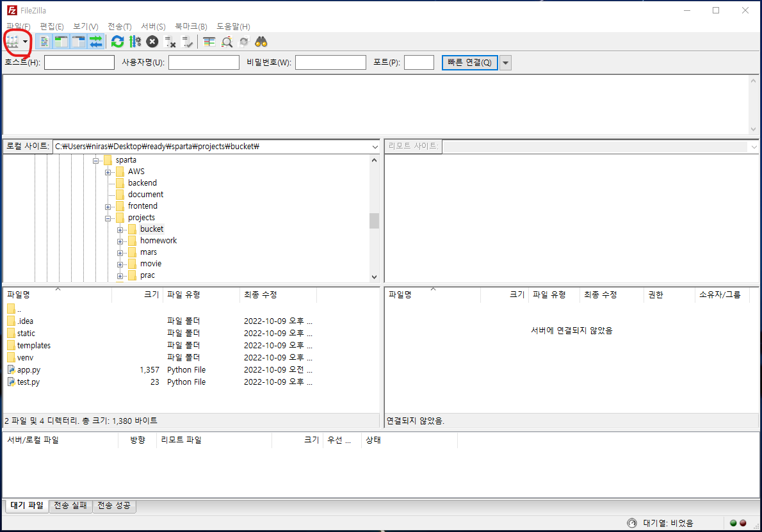This screenshot has width=762, height=532.
Task: Open local site path dropdown
Action: tap(375, 147)
